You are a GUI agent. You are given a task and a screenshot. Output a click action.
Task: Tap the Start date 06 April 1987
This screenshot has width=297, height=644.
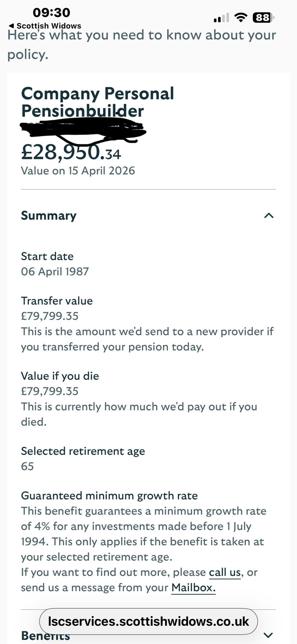[x=55, y=272]
